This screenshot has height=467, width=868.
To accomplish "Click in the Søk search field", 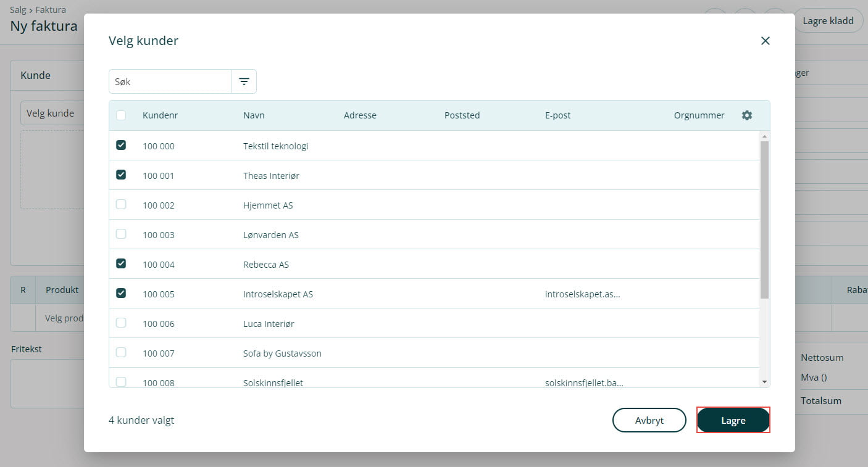I will [170, 81].
